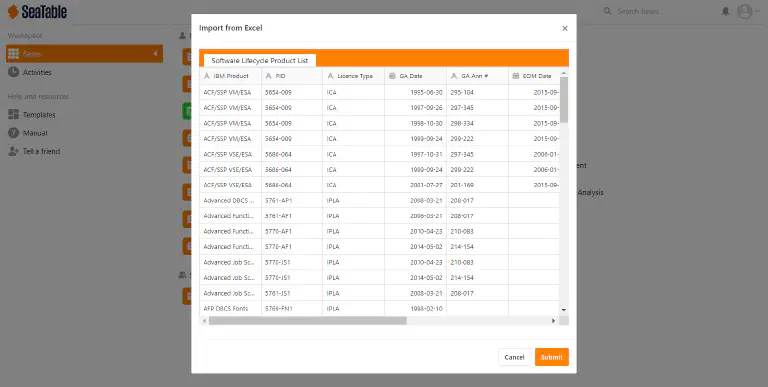Viewport: 768px width, 387px height.
Task: Click the Licence Type column header
Action: pos(354,76)
